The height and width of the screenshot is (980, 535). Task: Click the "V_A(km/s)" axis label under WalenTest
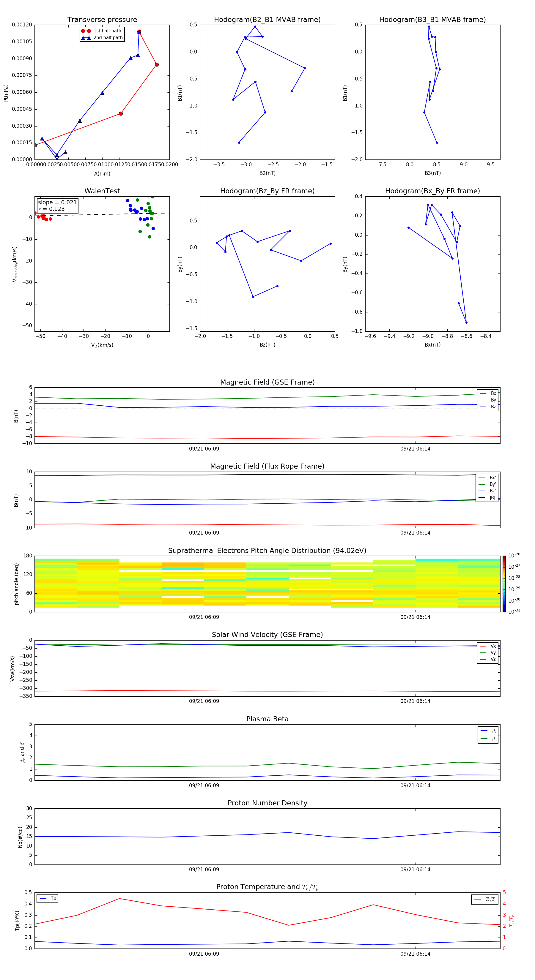pos(102,345)
